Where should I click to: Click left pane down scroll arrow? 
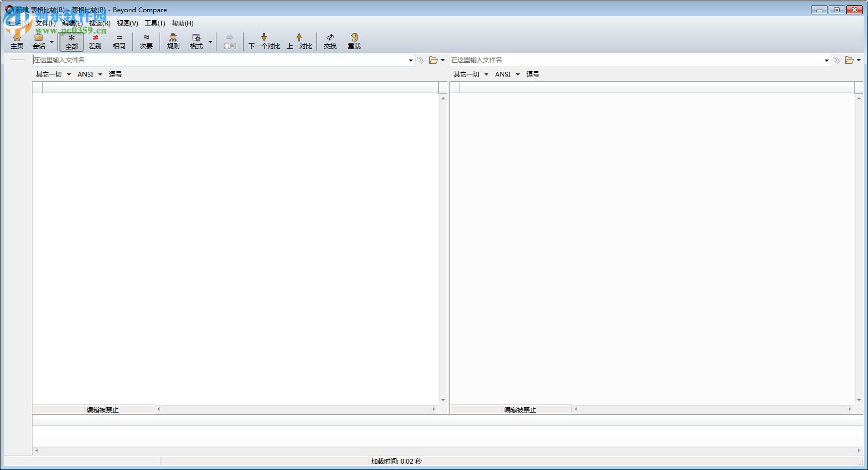coord(443,400)
